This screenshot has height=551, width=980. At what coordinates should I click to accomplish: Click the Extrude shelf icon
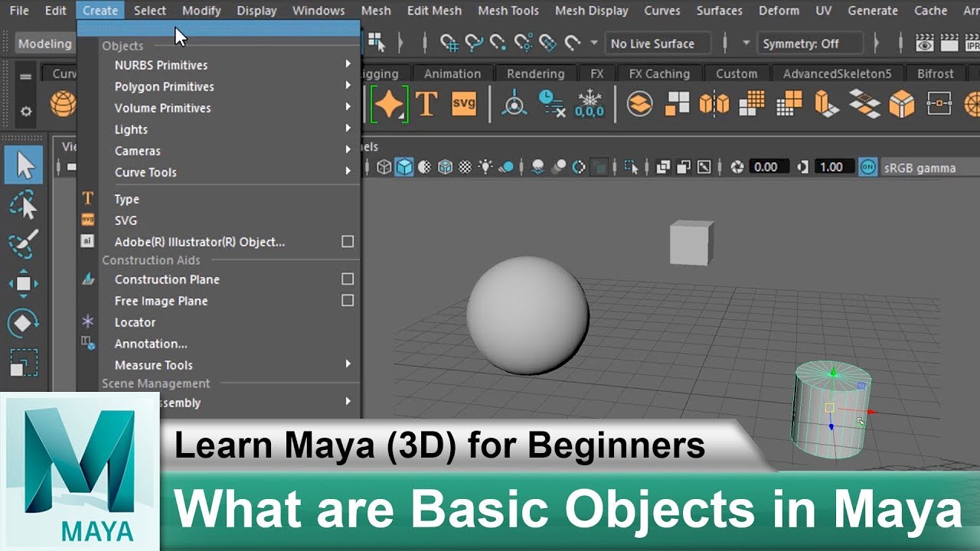(827, 103)
